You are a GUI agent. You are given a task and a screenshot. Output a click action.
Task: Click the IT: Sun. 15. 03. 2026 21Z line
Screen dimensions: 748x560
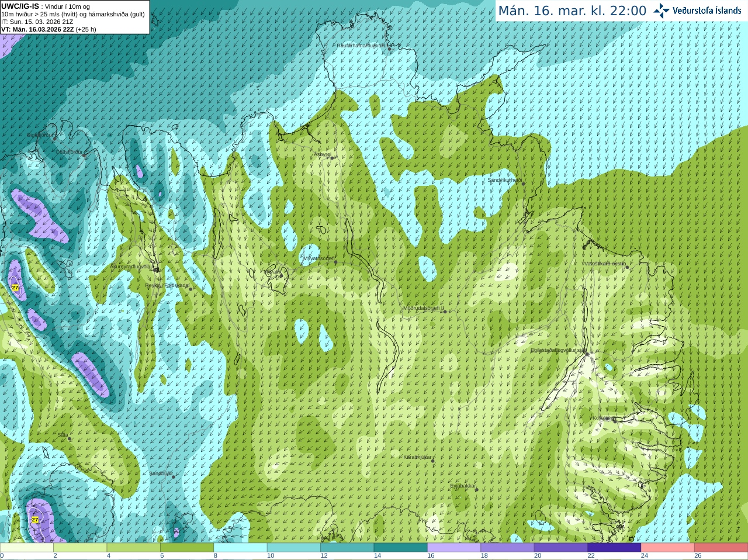37,22
